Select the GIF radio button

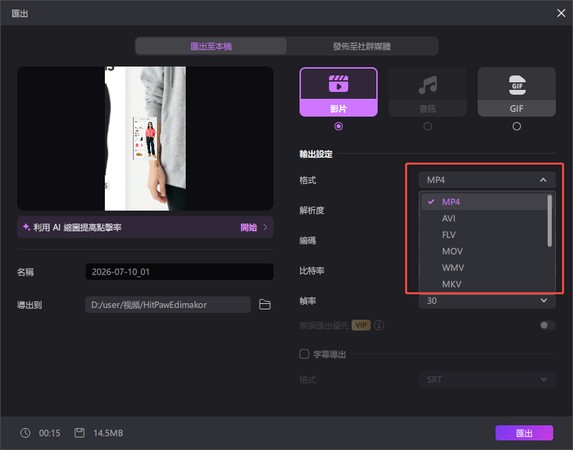[517, 126]
